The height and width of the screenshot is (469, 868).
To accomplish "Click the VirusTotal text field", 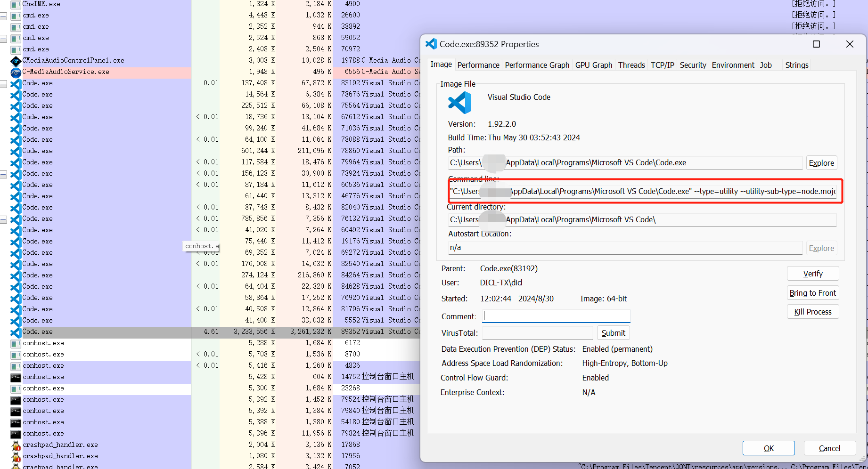I will pos(537,333).
